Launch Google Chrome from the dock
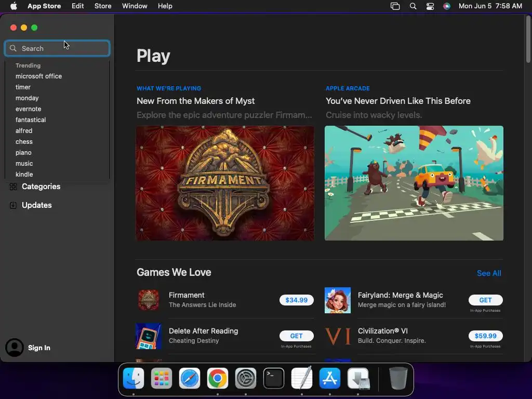This screenshot has height=399, width=532. click(x=218, y=378)
